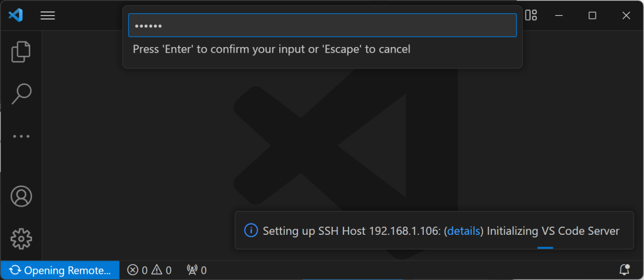Click the warning triangle count in status bar
644x280 pixels.
coord(161,271)
